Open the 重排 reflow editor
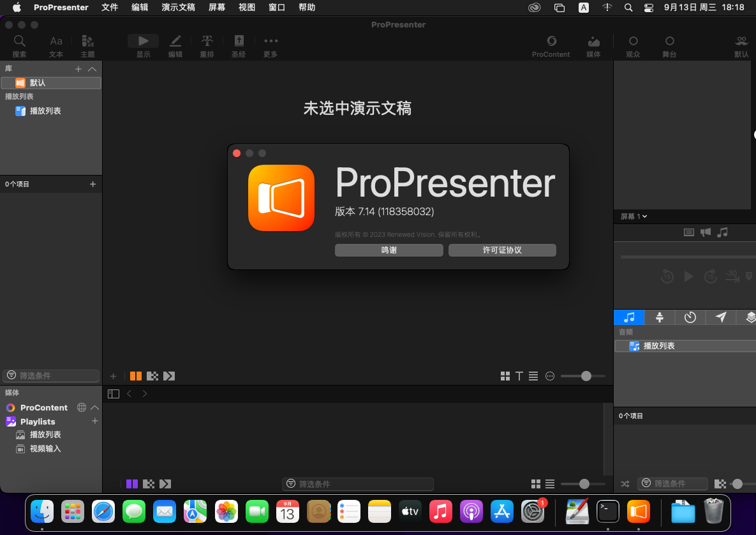 pos(207,46)
